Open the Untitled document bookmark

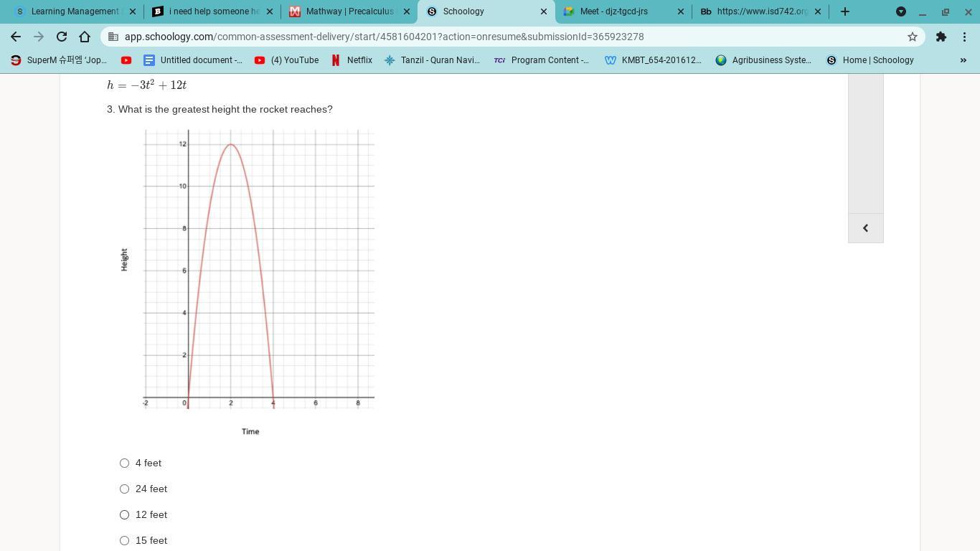(x=193, y=60)
